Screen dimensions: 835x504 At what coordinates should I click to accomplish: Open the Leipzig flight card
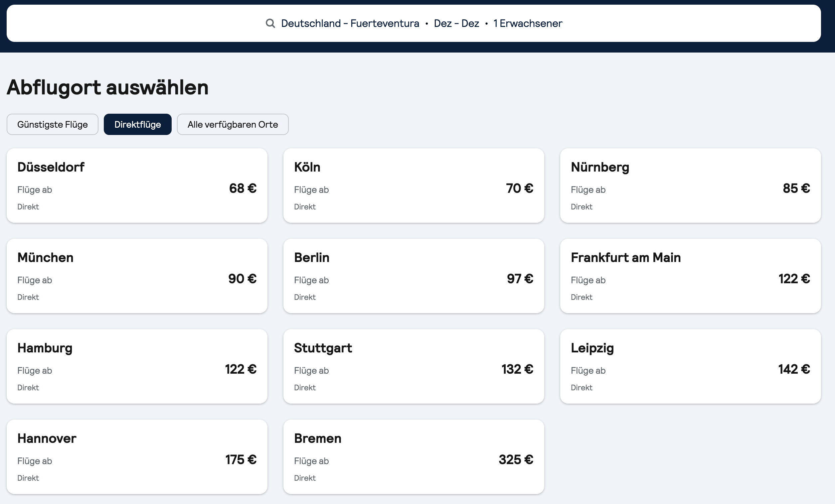[x=690, y=366]
